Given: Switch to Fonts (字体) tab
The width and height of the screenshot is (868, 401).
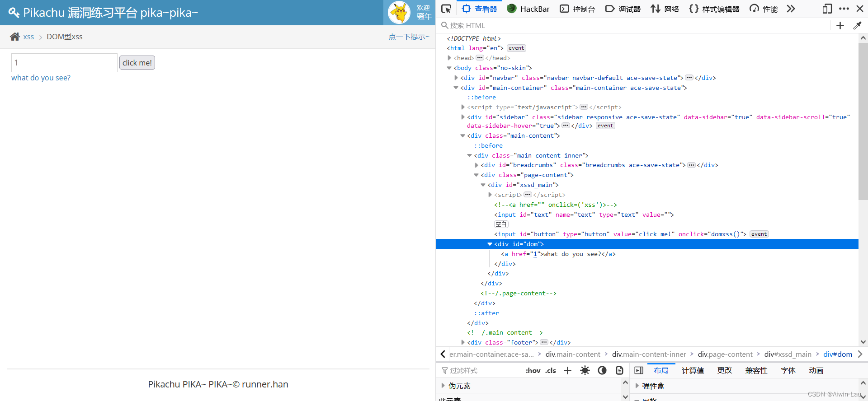Looking at the screenshot, I should [788, 370].
